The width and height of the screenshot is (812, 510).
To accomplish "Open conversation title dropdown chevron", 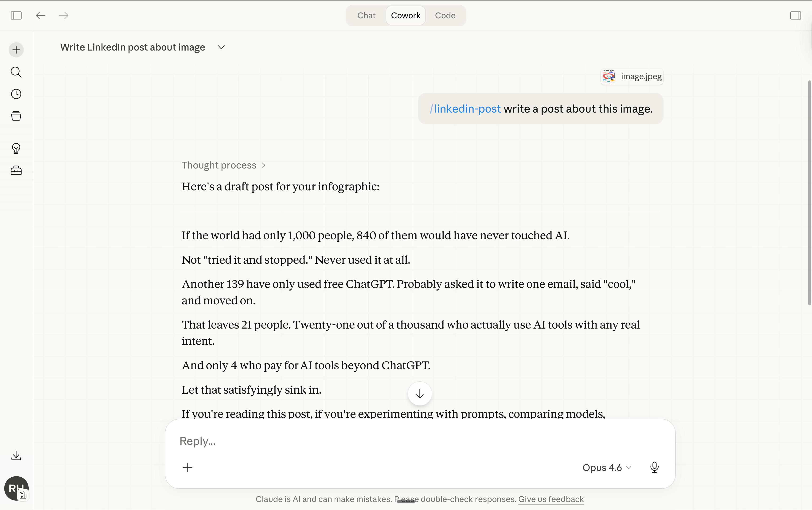I will coord(221,47).
